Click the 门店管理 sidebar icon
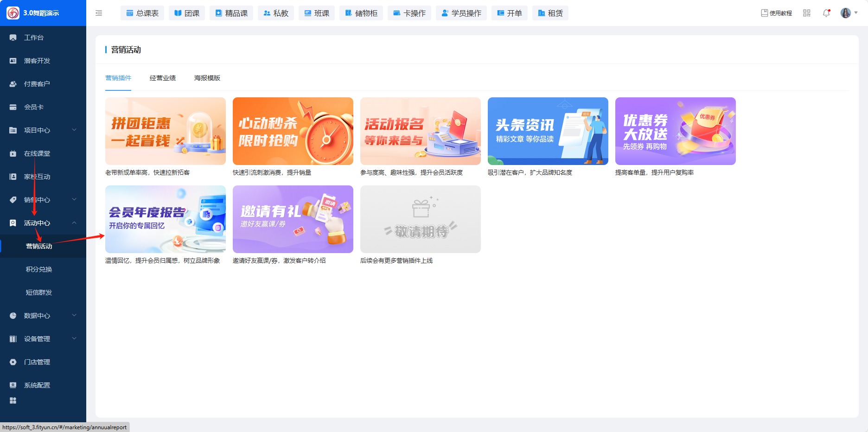 [13, 362]
